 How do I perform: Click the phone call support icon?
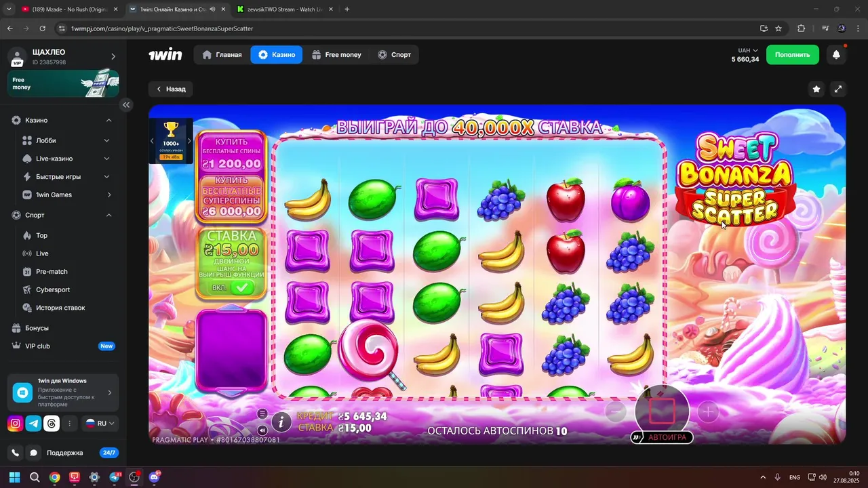point(15,453)
